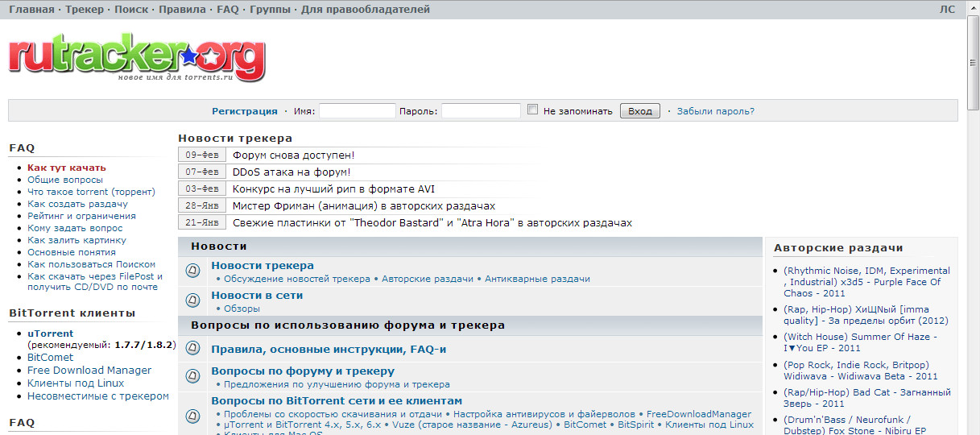The width and height of the screenshot is (980, 435).
Task: Open Обсуждение новостей трекера subforum
Action: coord(296,279)
